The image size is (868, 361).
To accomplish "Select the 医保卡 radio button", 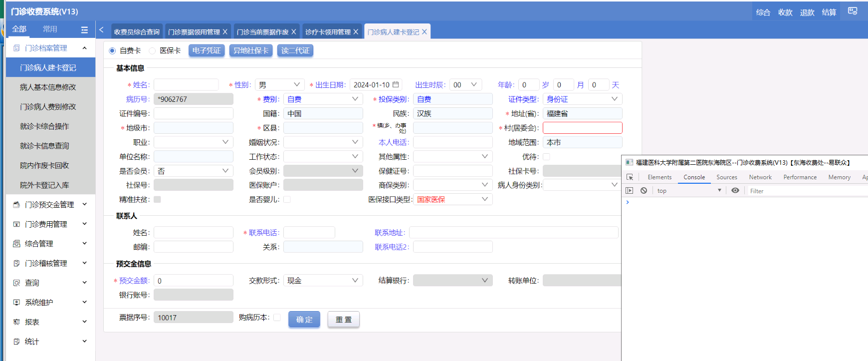I will pos(152,50).
